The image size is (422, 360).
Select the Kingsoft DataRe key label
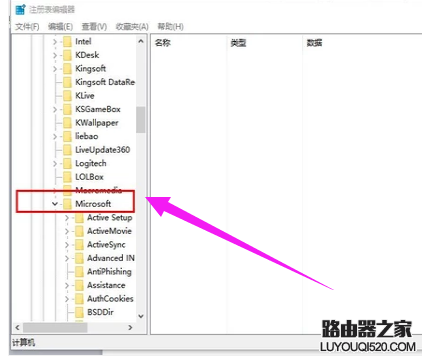click(105, 82)
